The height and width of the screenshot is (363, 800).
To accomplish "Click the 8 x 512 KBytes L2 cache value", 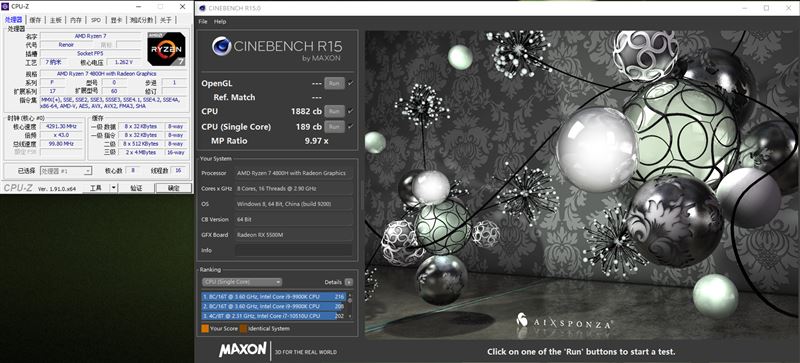I will tap(141, 144).
